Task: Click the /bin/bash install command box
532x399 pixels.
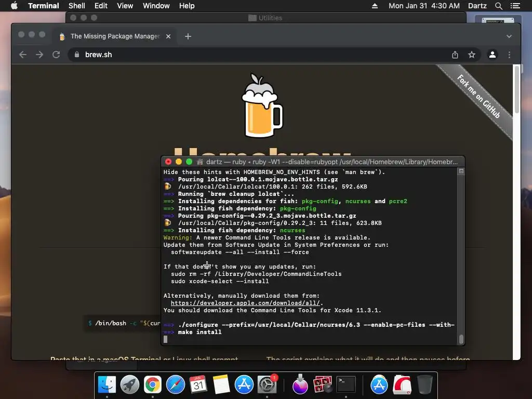Action: pyautogui.click(x=122, y=323)
